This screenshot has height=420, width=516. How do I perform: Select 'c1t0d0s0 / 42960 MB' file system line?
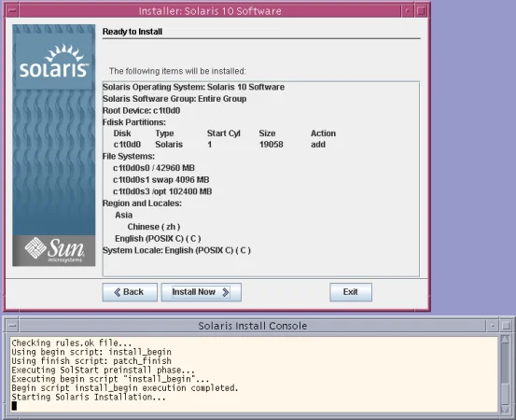(154, 168)
